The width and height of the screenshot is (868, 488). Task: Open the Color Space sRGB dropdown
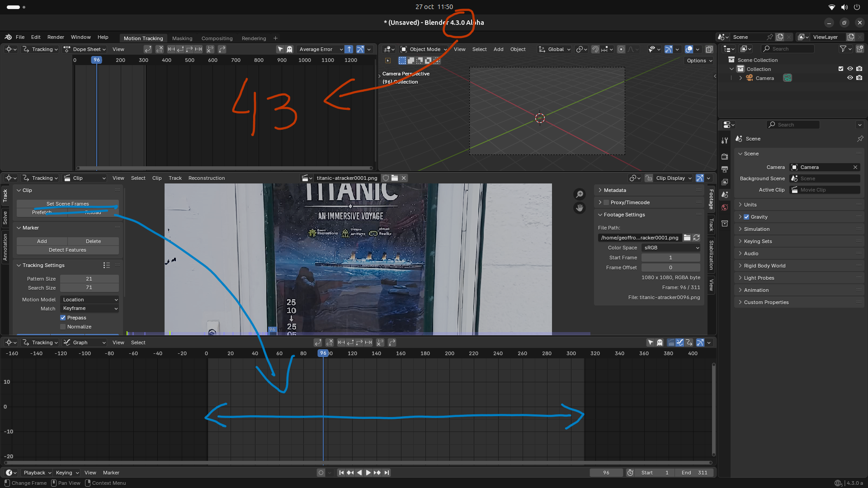tap(671, 248)
